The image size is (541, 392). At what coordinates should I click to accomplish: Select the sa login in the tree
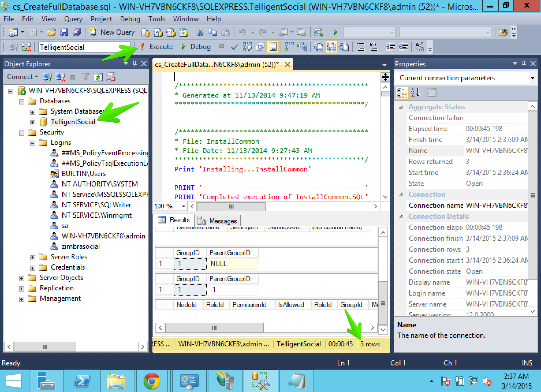(x=65, y=226)
